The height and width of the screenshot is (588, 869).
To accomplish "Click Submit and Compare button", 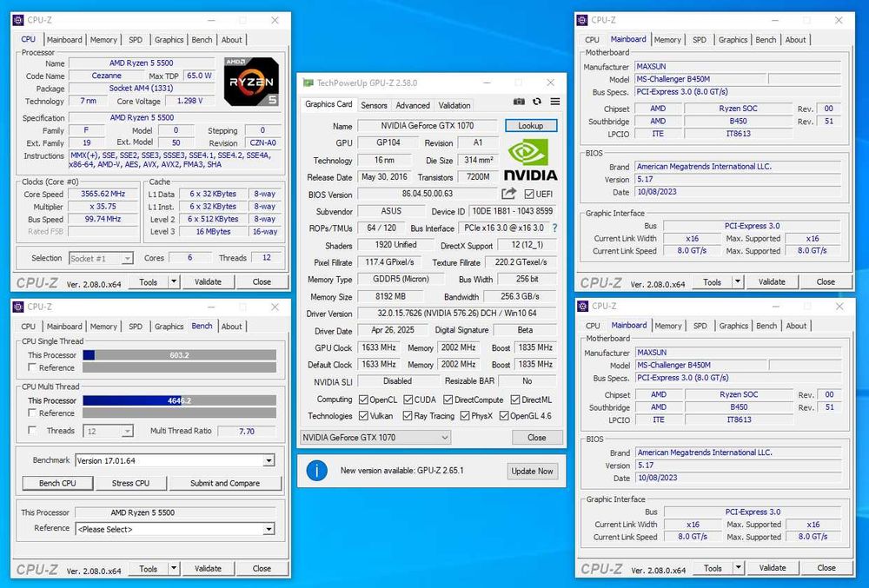I will (225, 483).
